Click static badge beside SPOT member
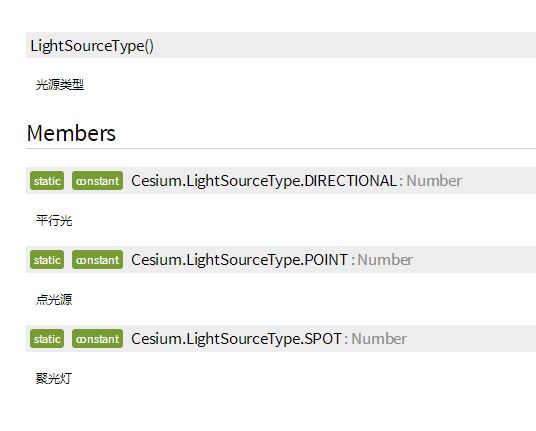This screenshot has width=536, height=431. pyautogui.click(x=47, y=339)
